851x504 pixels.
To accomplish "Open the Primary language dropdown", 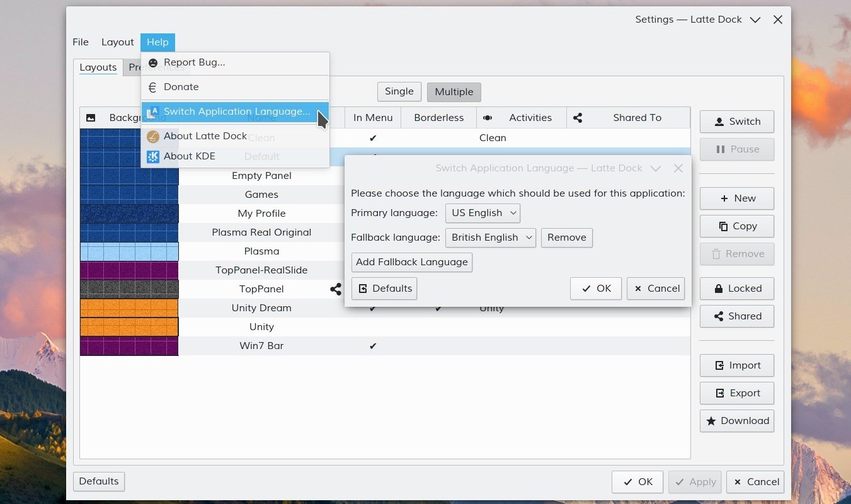I will point(483,213).
